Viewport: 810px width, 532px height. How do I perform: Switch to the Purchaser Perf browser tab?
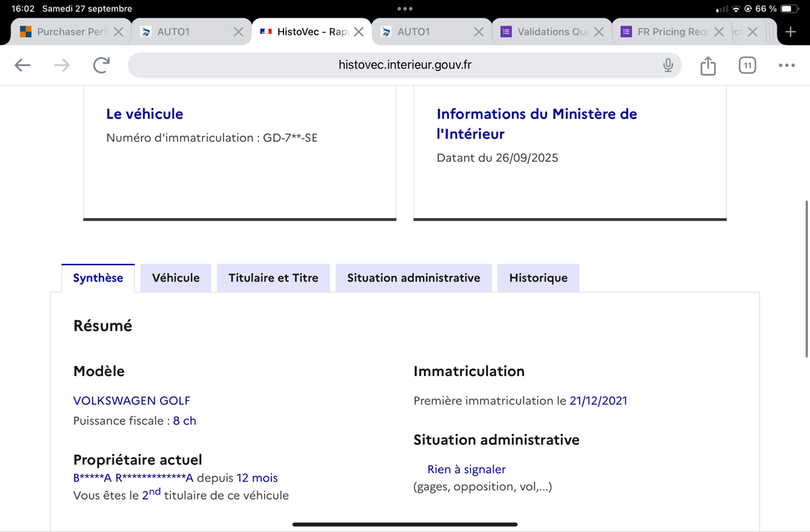click(64, 32)
